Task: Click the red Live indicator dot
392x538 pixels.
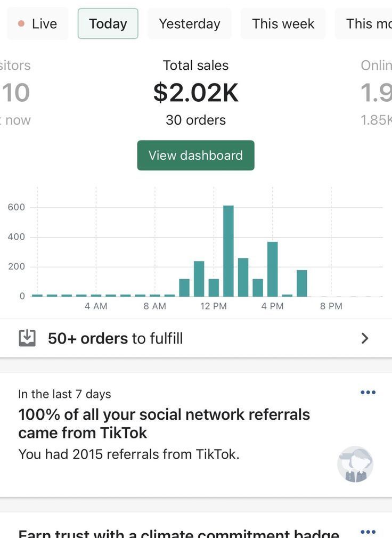Action: tap(21, 24)
